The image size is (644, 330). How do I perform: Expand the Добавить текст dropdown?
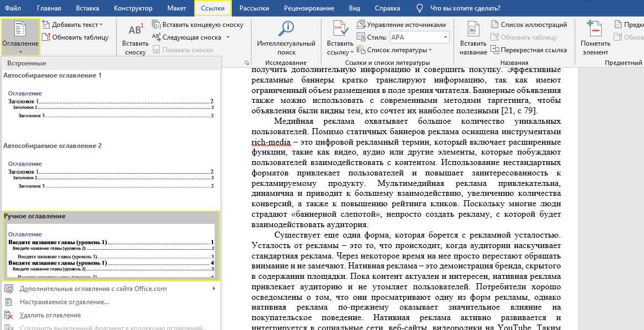coord(101,25)
